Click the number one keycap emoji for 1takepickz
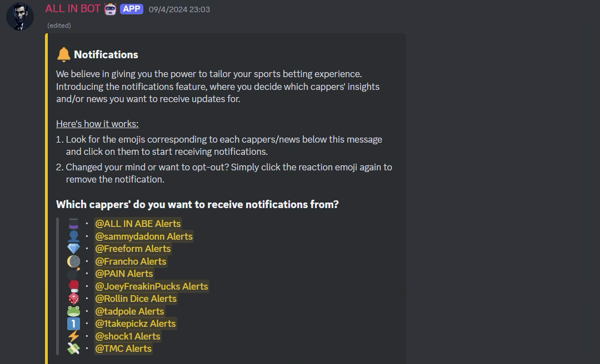600x364 pixels. (x=74, y=323)
